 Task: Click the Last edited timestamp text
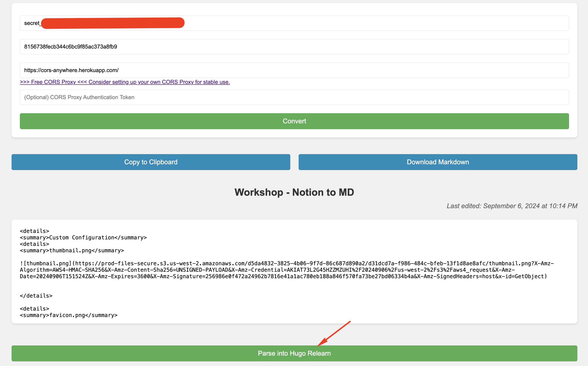click(x=512, y=206)
